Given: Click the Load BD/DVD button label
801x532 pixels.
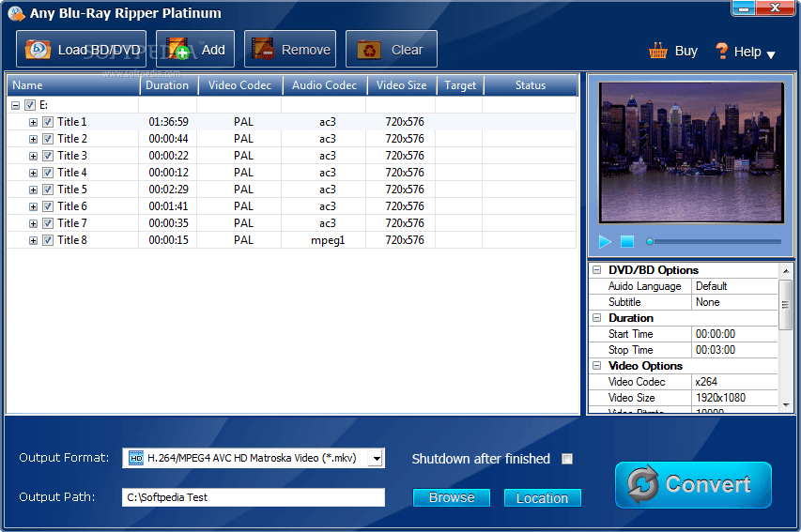Looking at the screenshot, I should click(x=100, y=50).
